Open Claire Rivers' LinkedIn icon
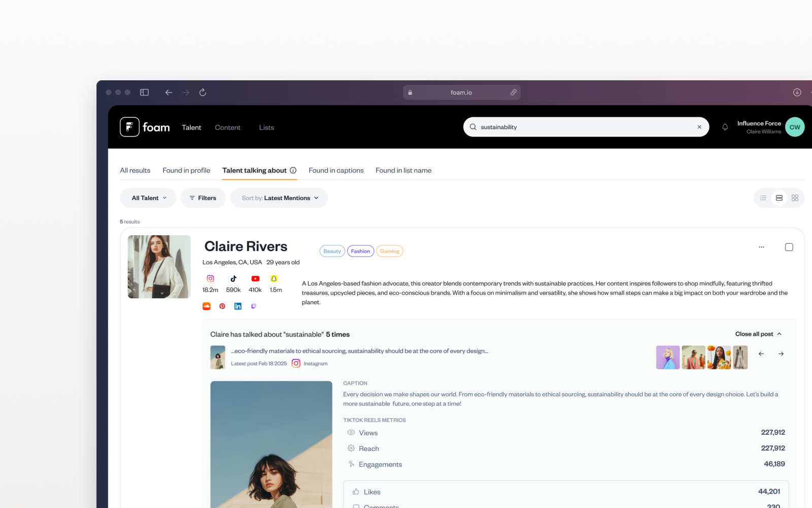The image size is (812, 508). click(238, 306)
